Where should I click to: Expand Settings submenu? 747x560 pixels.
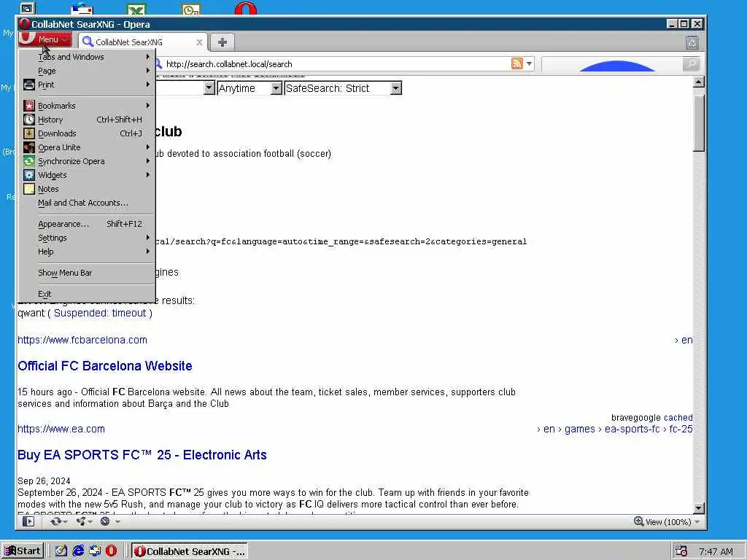pyautogui.click(x=88, y=237)
